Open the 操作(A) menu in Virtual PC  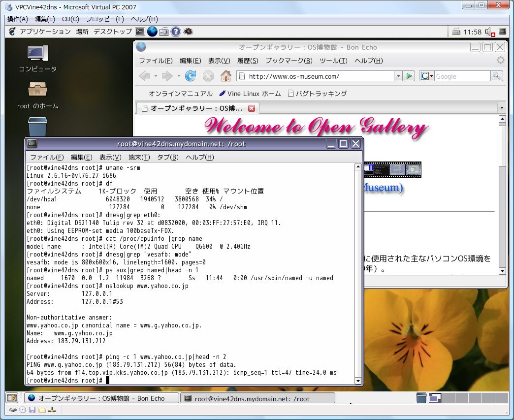(x=18, y=19)
